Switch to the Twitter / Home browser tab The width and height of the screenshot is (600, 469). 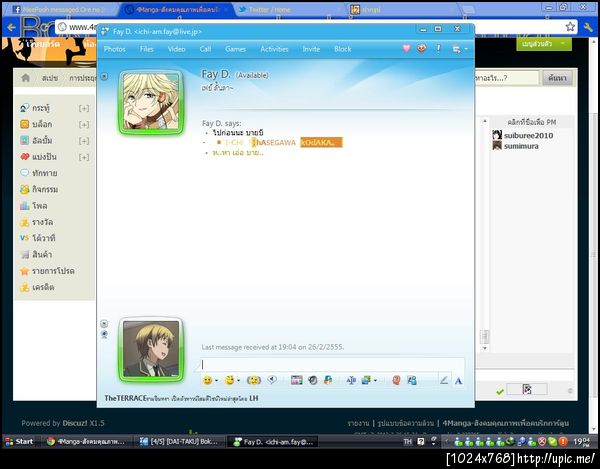[287, 10]
